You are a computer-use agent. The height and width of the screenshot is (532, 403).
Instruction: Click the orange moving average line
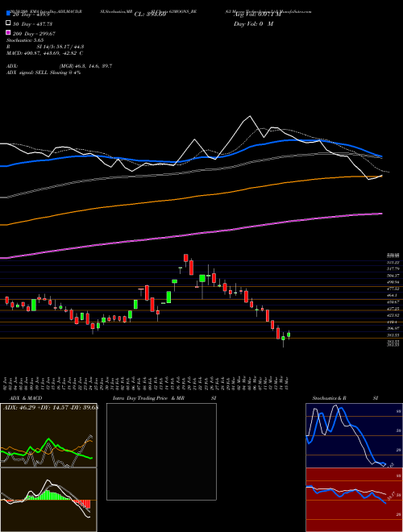(x=191, y=197)
